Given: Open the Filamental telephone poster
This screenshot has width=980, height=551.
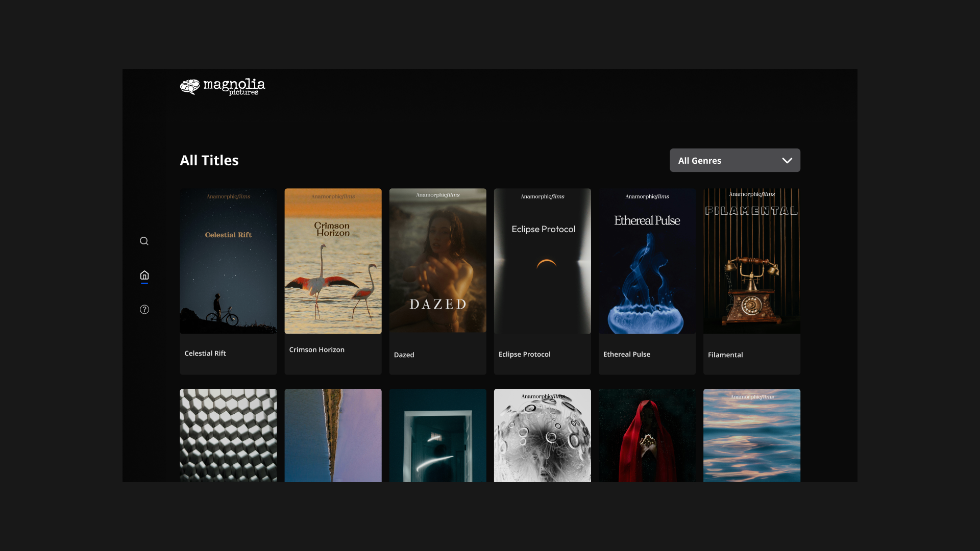Looking at the screenshot, I should point(751,261).
